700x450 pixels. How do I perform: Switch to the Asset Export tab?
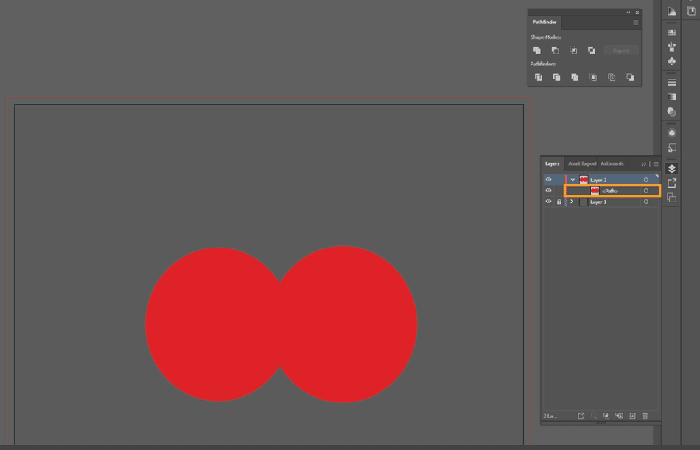point(582,164)
